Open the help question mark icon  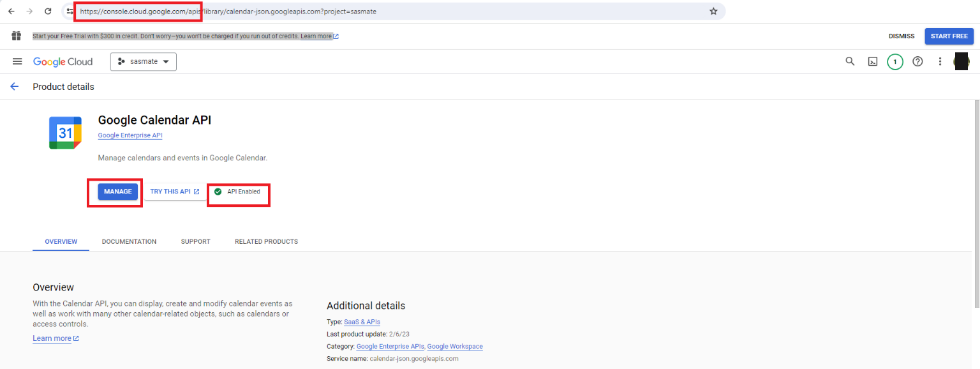[x=917, y=62]
